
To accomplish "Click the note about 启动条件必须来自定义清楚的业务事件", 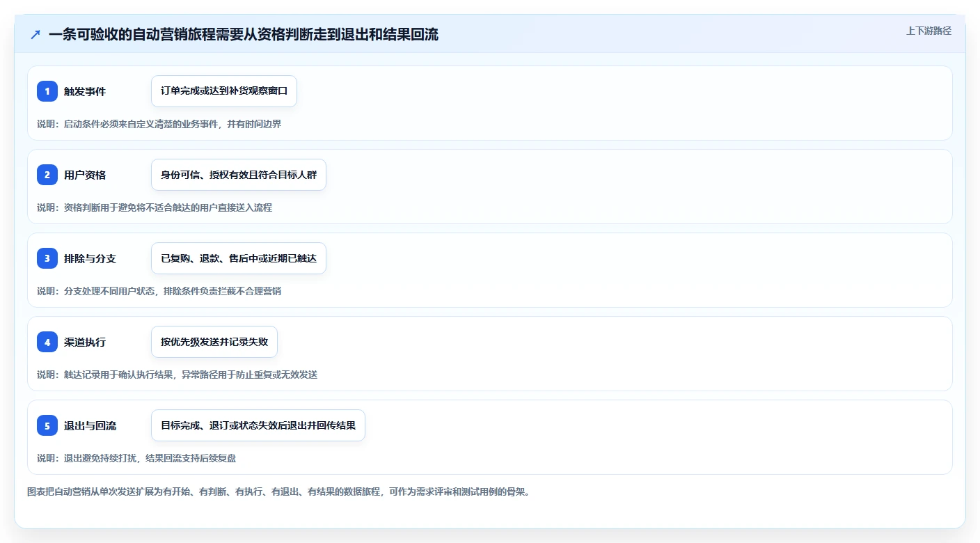I will (159, 124).
